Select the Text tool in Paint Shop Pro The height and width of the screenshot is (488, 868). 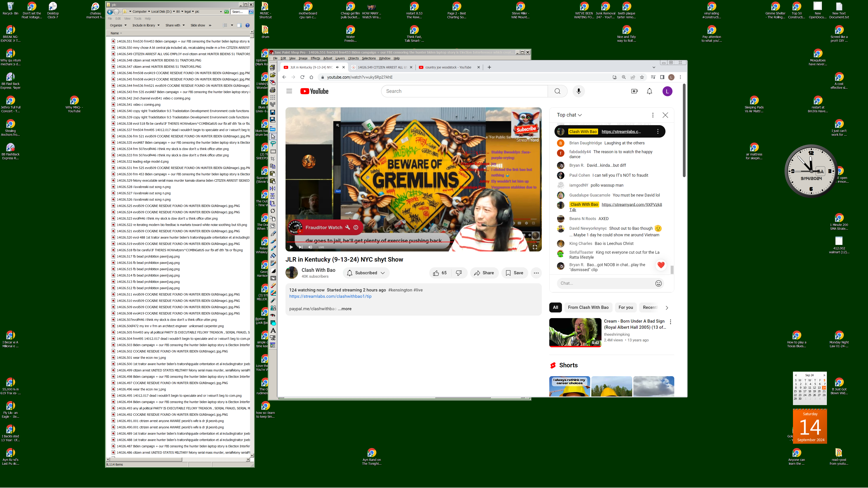pyautogui.click(x=273, y=331)
